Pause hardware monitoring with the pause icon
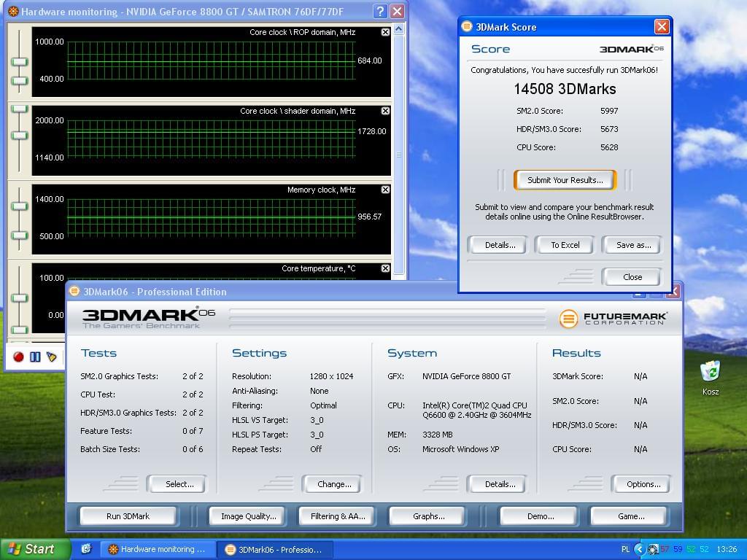Image resolution: width=747 pixels, height=560 pixels. [35, 357]
